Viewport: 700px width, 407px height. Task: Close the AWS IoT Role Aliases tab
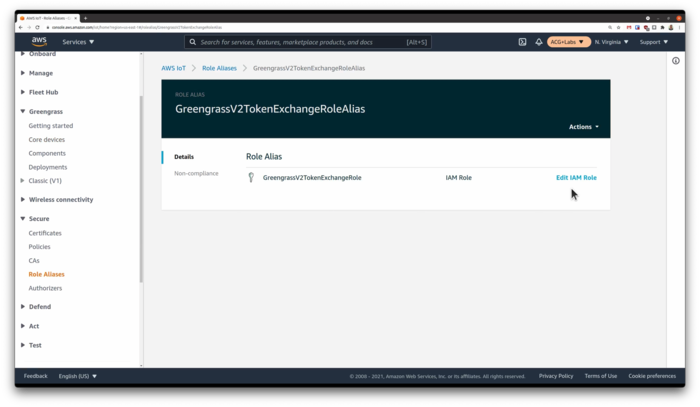coord(75,18)
